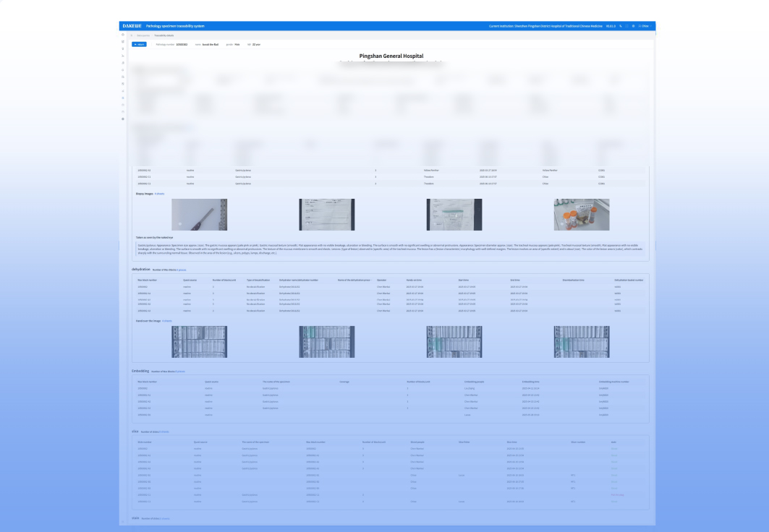Expand the user account dropdown in header
Screen dimensions: 769x532
tap(645, 26)
